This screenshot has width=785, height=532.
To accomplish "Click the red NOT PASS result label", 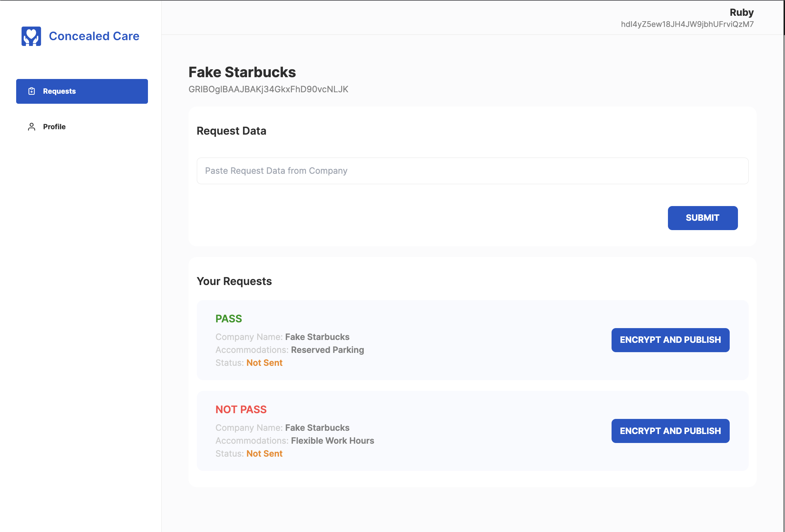I will coord(241,410).
